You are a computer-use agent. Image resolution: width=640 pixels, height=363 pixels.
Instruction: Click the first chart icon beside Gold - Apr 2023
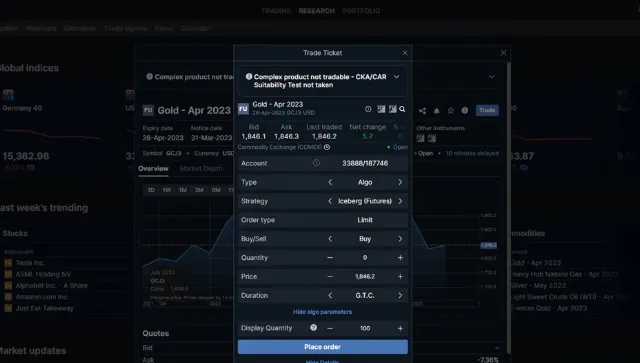pos(381,109)
